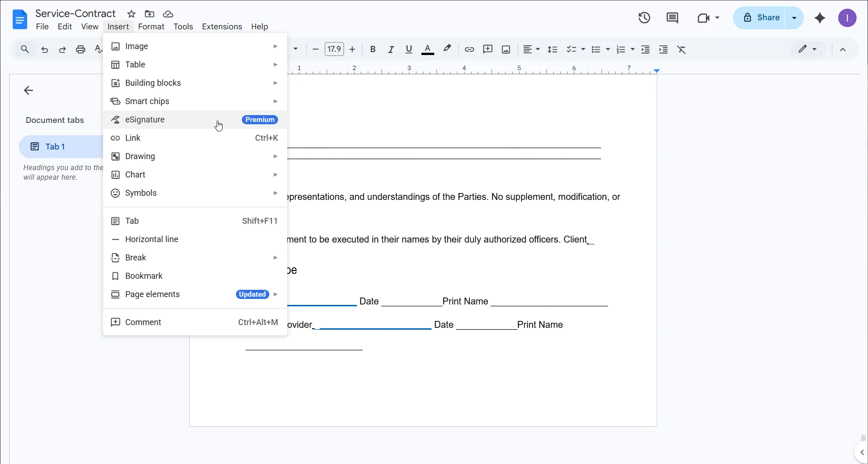Open the Extensions menu
868x464 pixels.
222,27
